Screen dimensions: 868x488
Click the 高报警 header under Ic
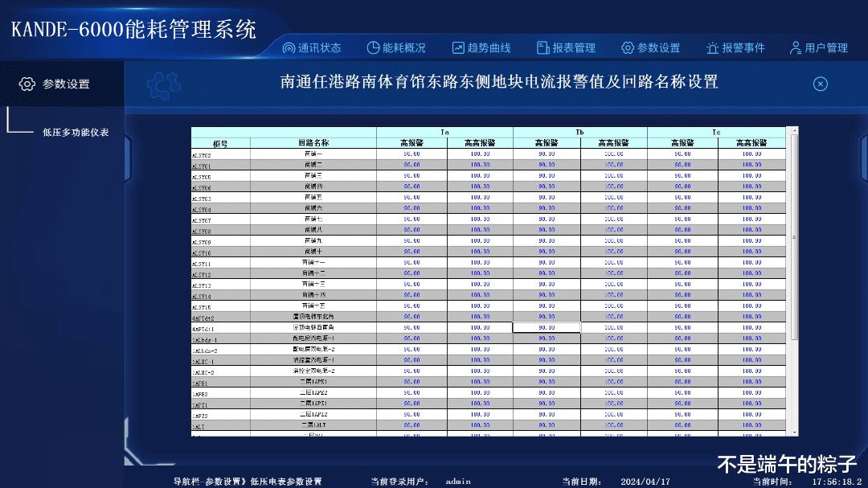click(682, 143)
